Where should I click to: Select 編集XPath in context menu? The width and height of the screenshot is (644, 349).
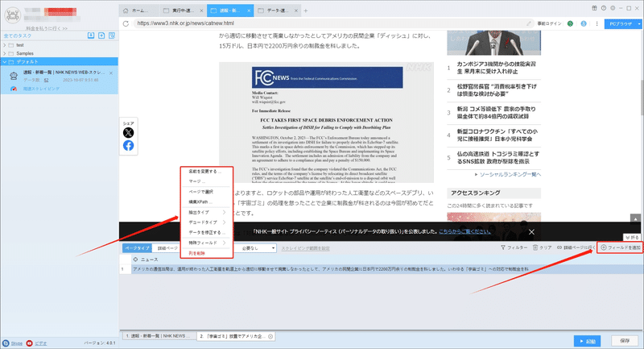(x=207, y=202)
